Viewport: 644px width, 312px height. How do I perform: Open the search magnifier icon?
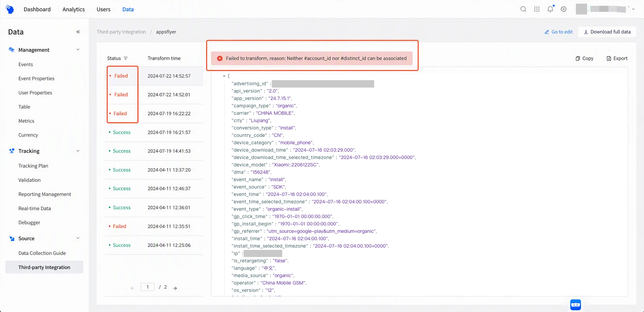[x=523, y=9]
